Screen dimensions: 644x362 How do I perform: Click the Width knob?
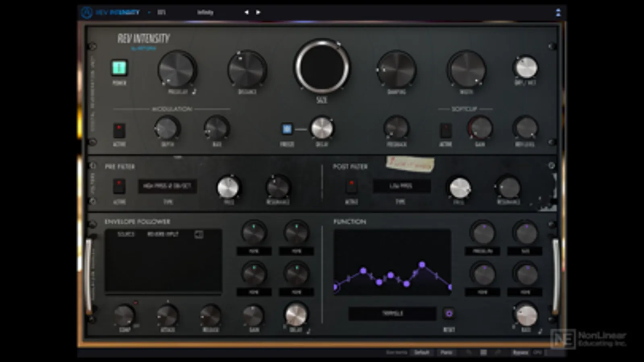point(466,69)
